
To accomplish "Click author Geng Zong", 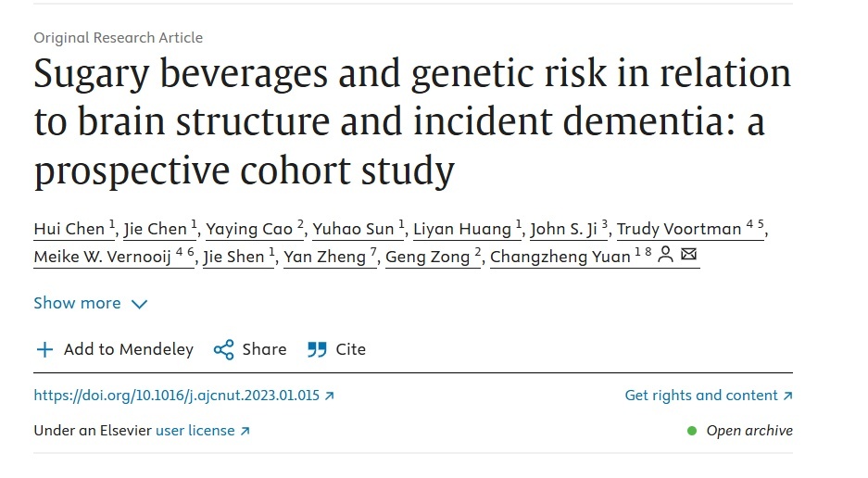I will coord(427,258).
